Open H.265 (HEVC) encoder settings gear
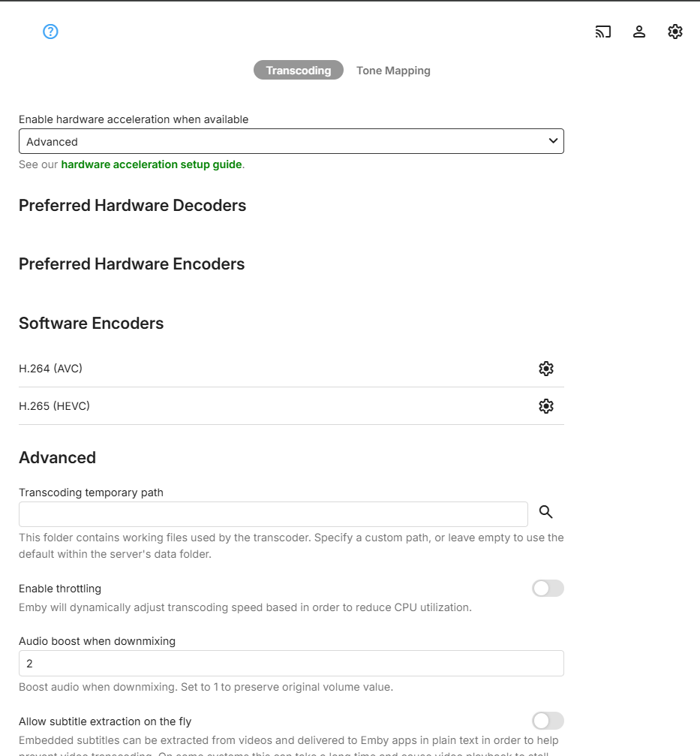The height and width of the screenshot is (756, 700). (546, 406)
